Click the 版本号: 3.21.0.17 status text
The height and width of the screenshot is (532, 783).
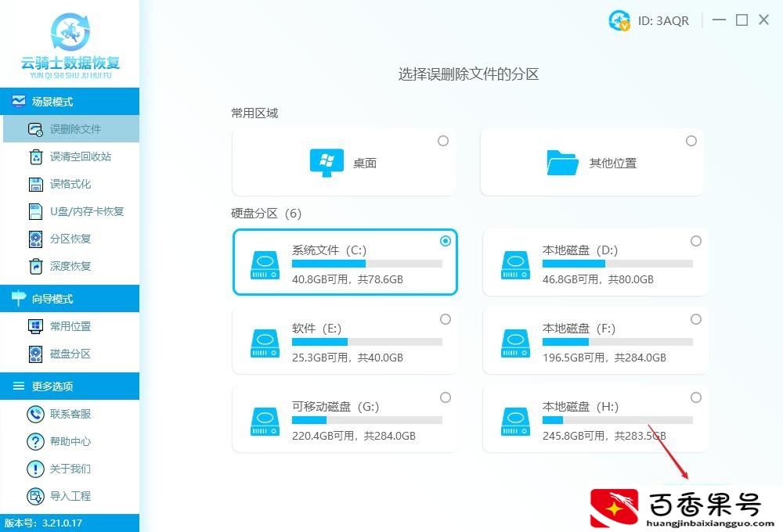click(43, 523)
